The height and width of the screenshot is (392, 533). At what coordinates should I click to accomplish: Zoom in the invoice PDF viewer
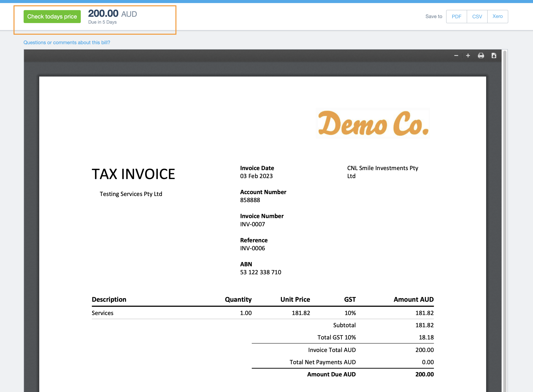468,56
